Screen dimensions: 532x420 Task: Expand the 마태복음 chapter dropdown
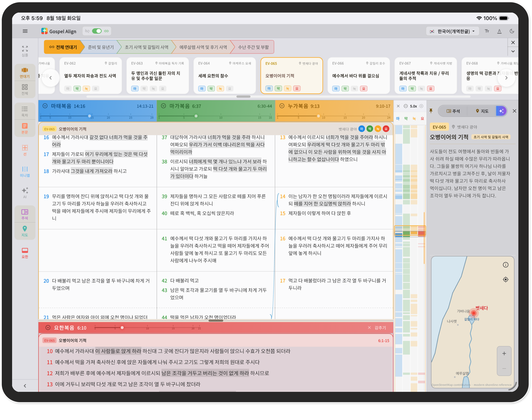(45, 106)
